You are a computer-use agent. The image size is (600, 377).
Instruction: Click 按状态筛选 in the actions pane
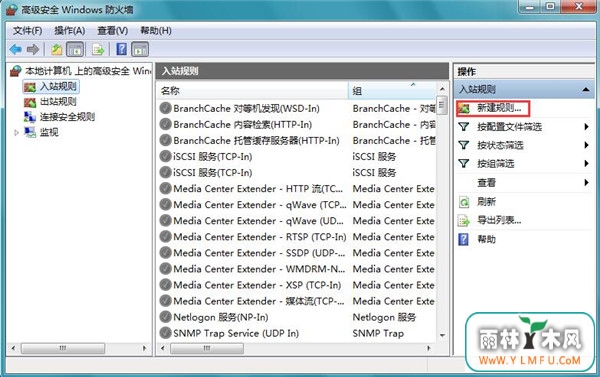pyautogui.click(x=500, y=145)
